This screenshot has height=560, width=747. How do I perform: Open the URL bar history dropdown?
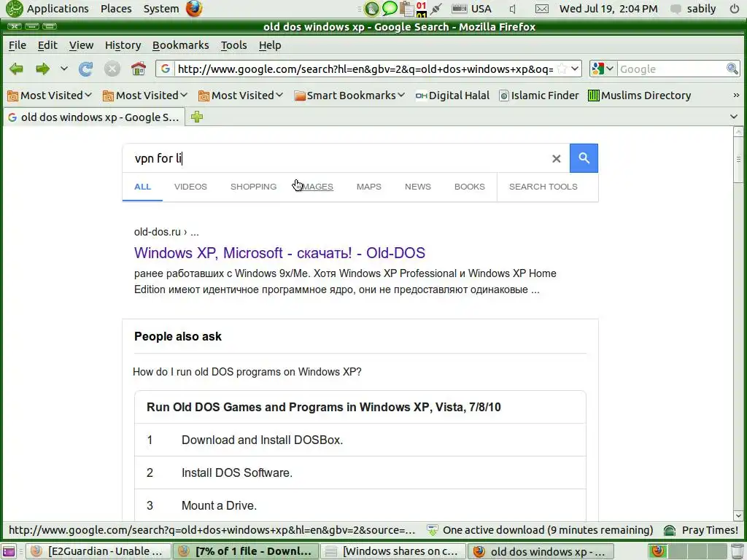pyautogui.click(x=575, y=69)
